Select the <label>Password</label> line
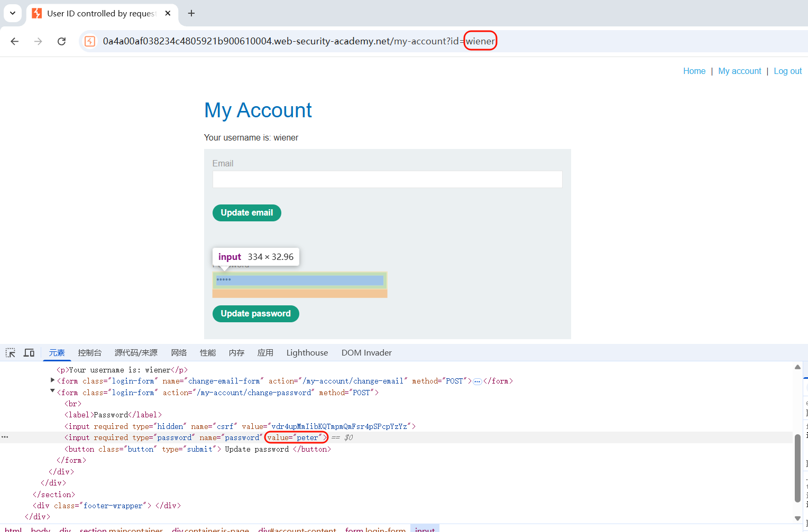The width and height of the screenshot is (808, 532). pyautogui.click(x=113, y=415)
